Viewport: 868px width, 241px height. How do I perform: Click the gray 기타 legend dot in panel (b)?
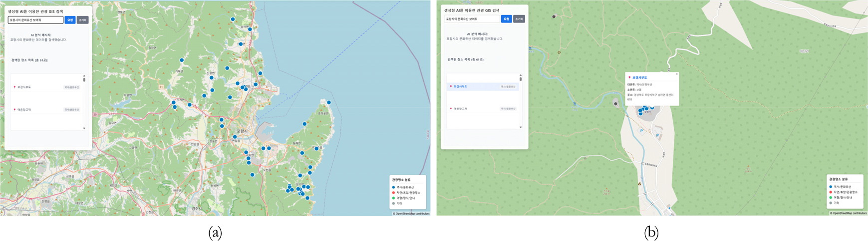click(831, 203)
